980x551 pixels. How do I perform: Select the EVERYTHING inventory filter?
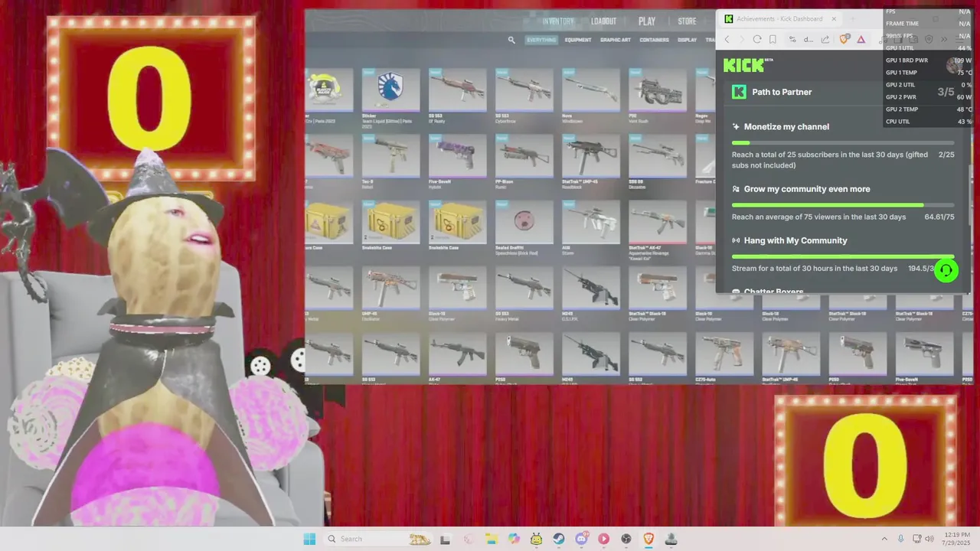[541, 40]
